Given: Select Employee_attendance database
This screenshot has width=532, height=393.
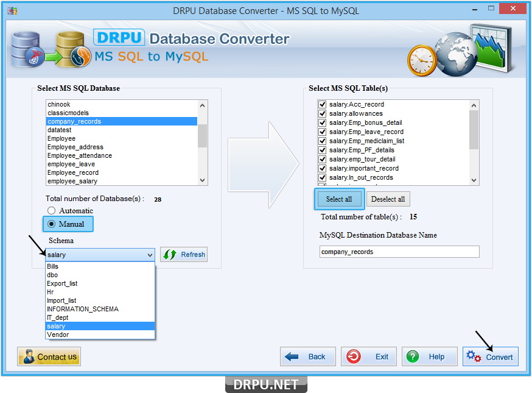Looking at the screenshot, I should pyautogui.click(x=122, y=155).
